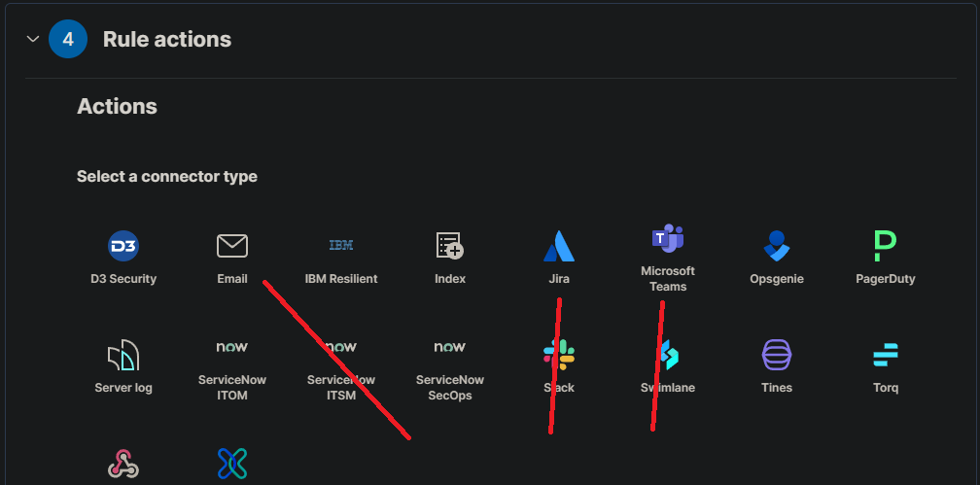Pick the Opsgenie connector icon
Viewport: 980px width, 485px height.
point(777,246)
